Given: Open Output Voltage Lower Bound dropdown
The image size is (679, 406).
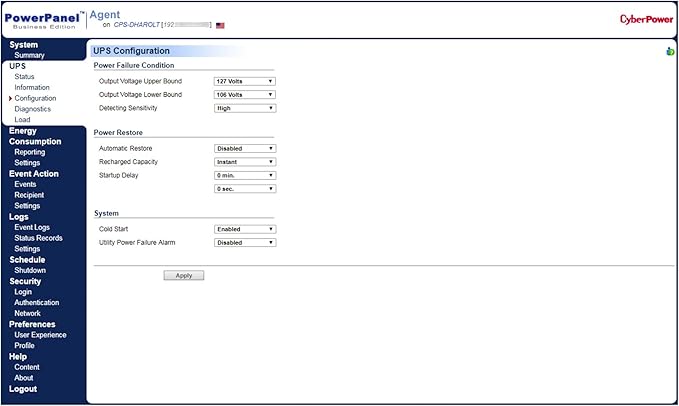Looking at the screenshot, I should 245,95.
